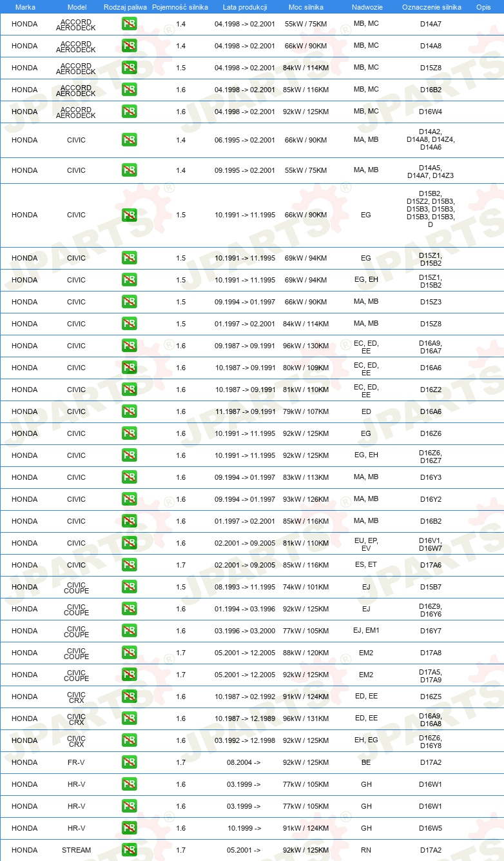This screenshot has width=504, height=861.
Task: Click fuel icon in Civic D17A6 row
Action: [x=129, y=565]
